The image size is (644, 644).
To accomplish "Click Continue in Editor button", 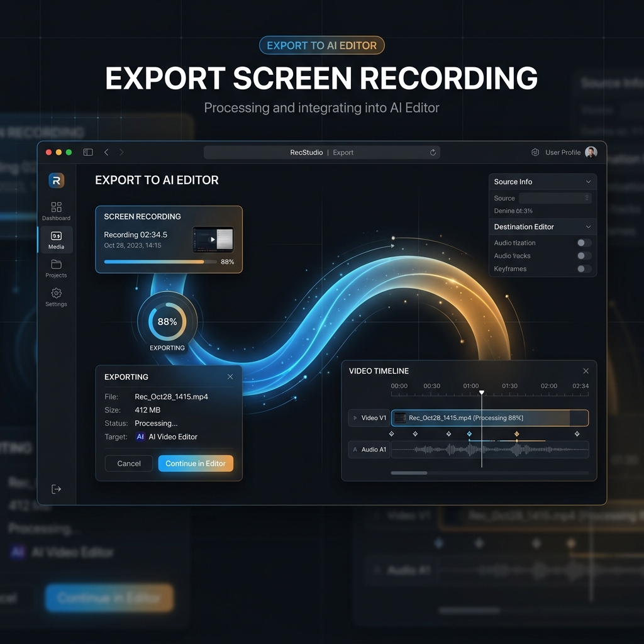I will pos(196,464).
